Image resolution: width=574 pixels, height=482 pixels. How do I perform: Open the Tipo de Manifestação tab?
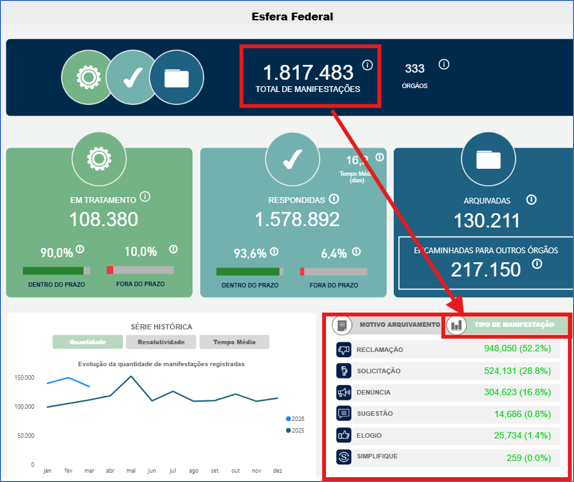point(507,325)
